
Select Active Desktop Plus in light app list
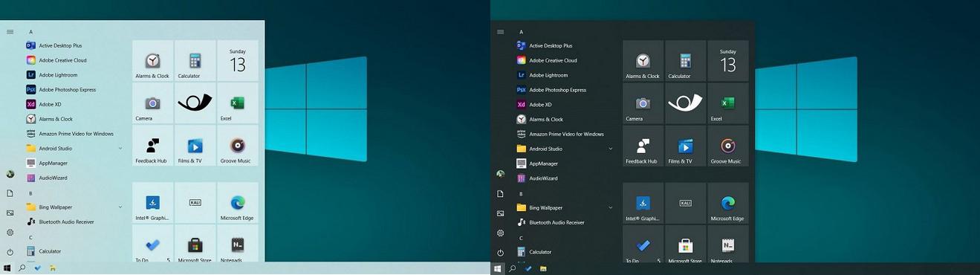[74, 45]
